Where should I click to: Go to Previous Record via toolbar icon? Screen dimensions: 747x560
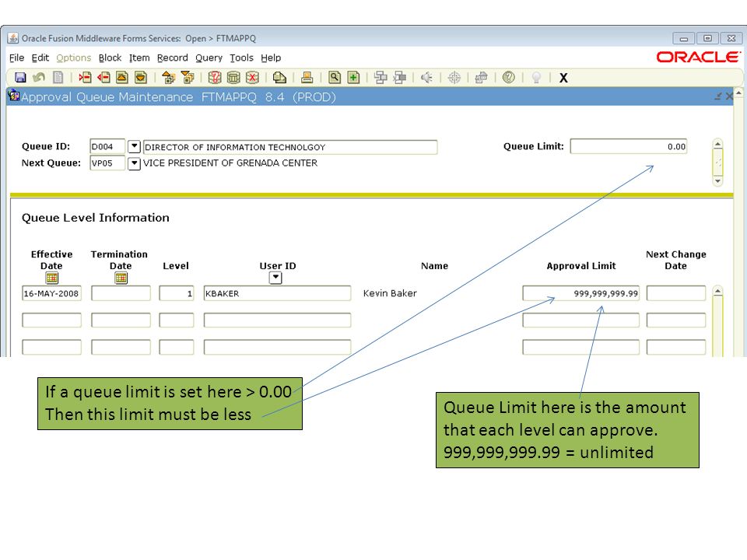point(122,77)
